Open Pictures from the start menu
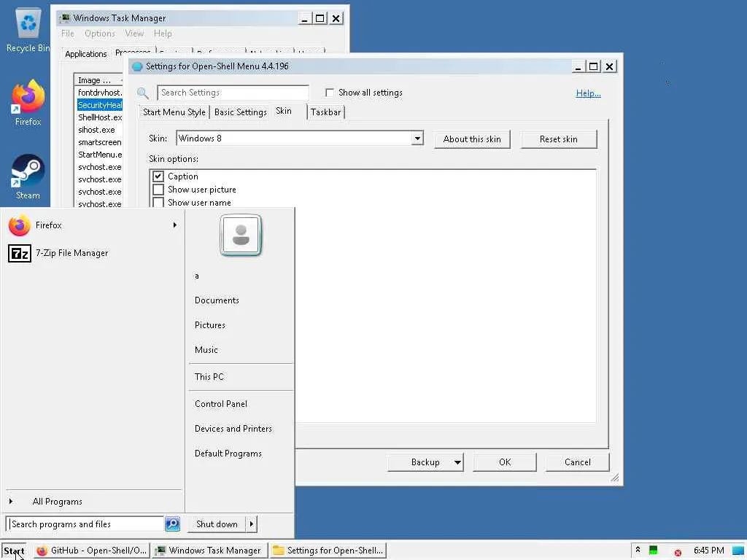747x560 pixels. coord(210,325)
